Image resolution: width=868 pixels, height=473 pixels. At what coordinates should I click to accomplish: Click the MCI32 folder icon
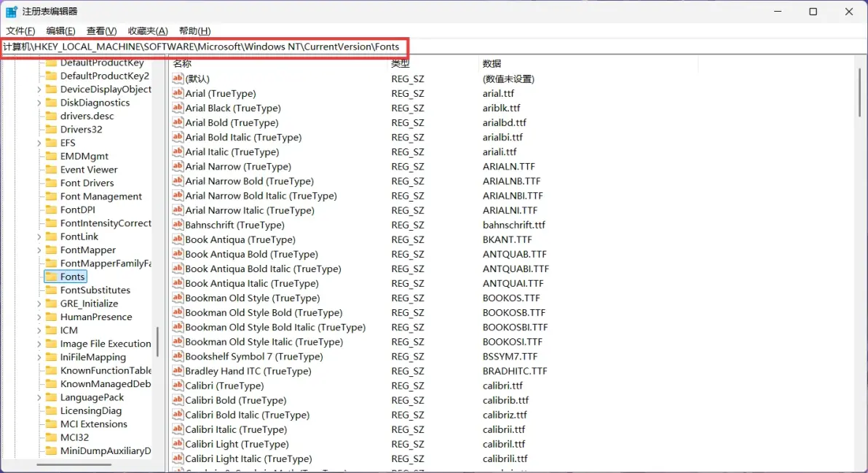pos(52,437)
